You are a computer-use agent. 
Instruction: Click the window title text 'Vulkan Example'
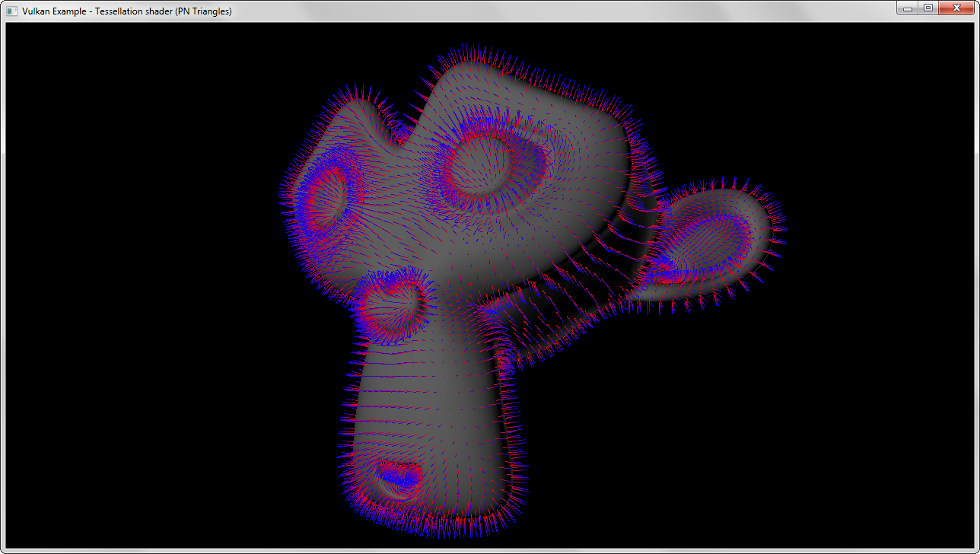57,11
